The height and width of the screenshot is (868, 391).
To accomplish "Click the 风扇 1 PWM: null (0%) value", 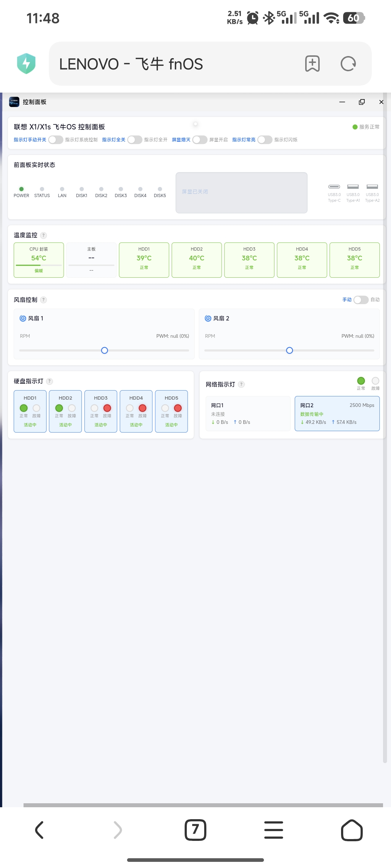I will 173,336.
